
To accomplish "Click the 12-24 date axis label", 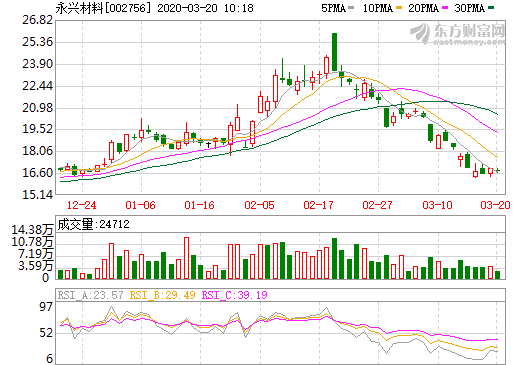I will tap(82, 205).
